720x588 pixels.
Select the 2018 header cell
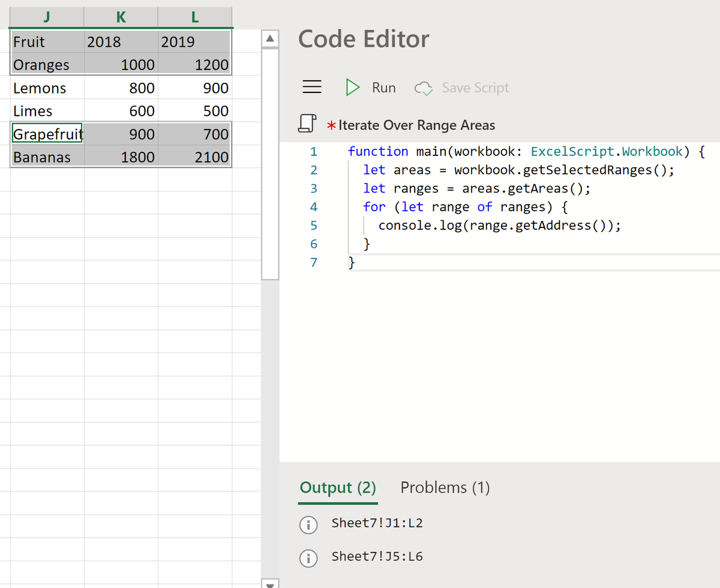pos(121,41)
